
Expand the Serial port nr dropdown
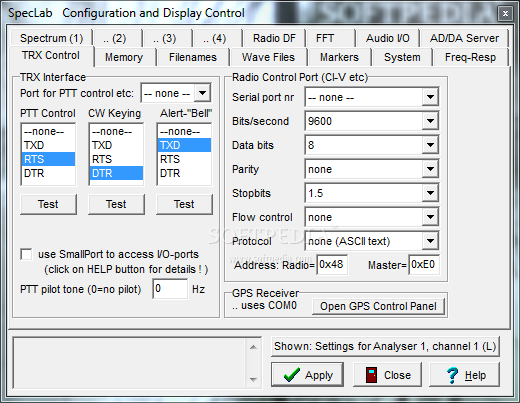430,97
